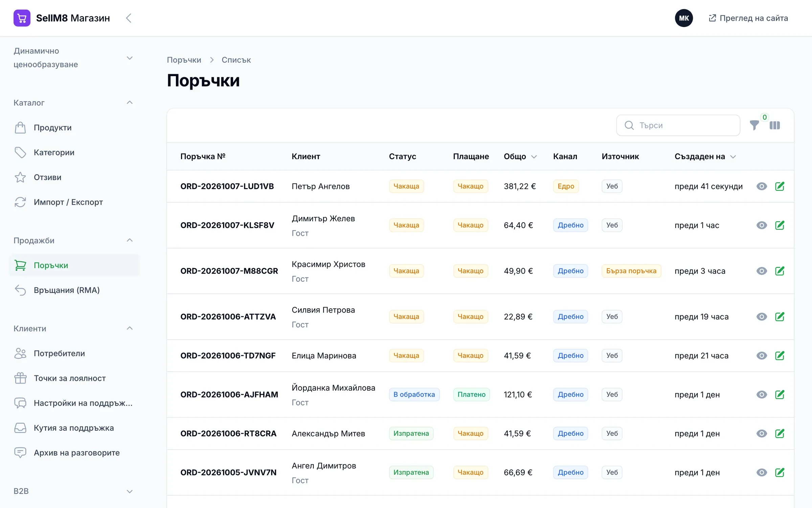Open Потребители page
The image size is (812, 508).
point(74,353)
